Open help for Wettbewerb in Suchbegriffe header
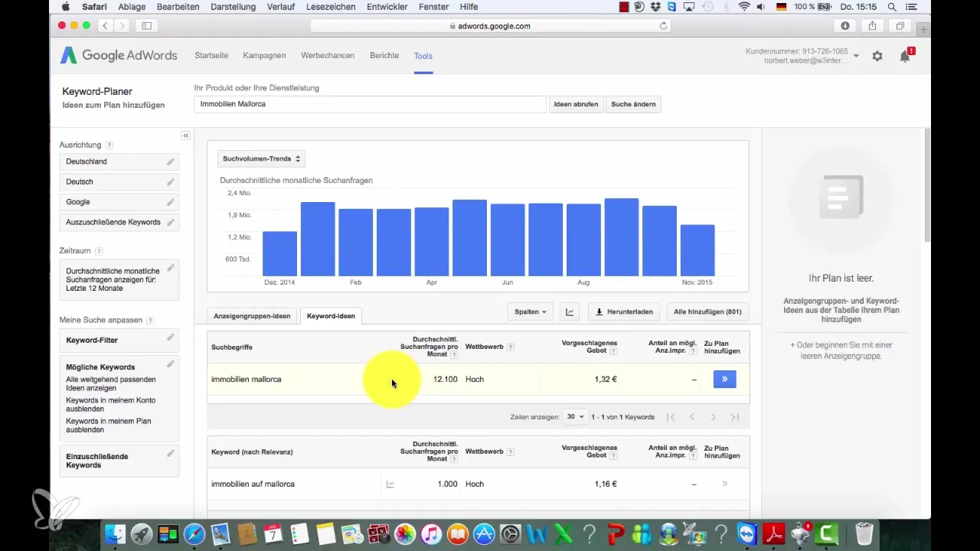This screenshot has height=551, width=980. [511, 347]
